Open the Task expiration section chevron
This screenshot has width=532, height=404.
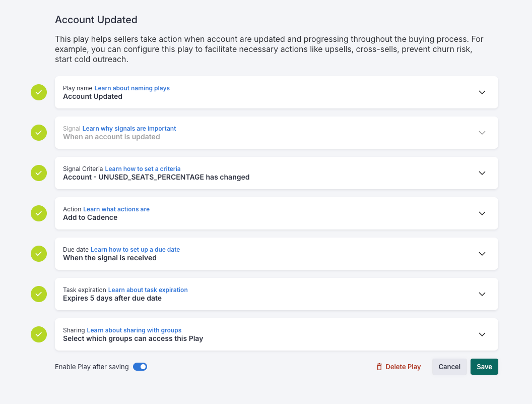482,294
